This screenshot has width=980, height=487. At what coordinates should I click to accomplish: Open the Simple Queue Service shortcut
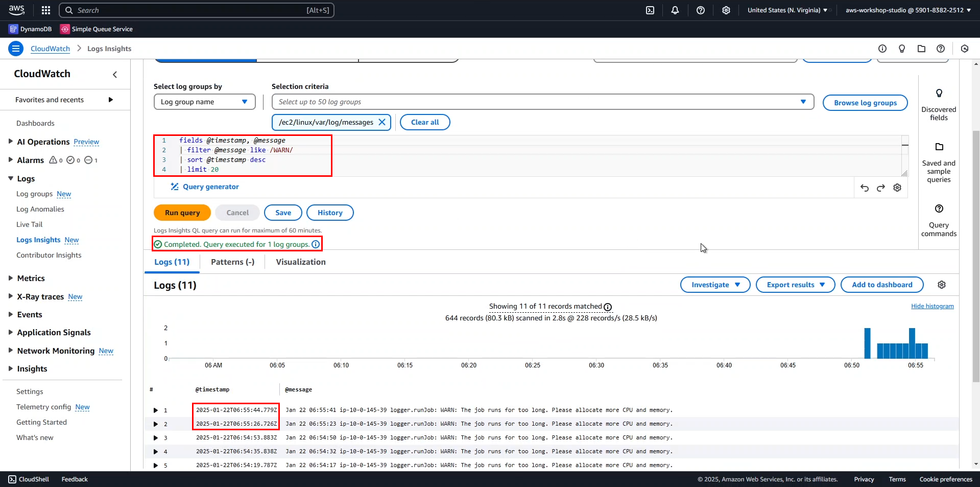pos(97,29)
